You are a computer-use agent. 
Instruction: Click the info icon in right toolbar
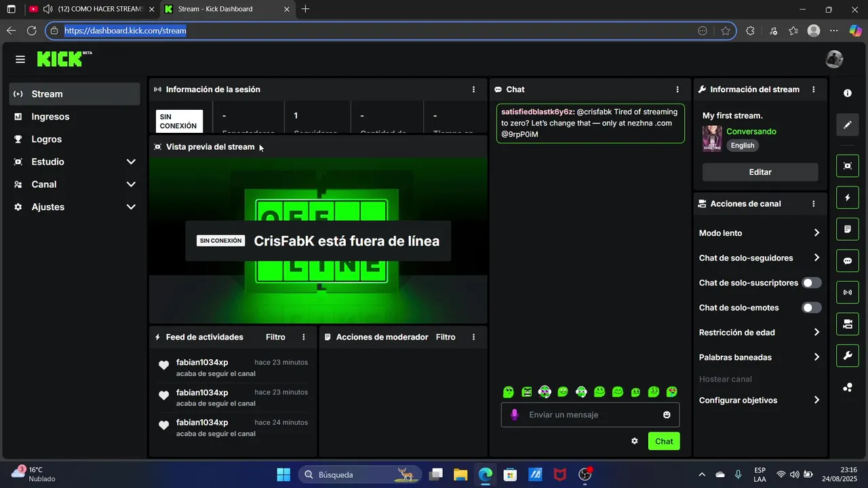[848, 93]
